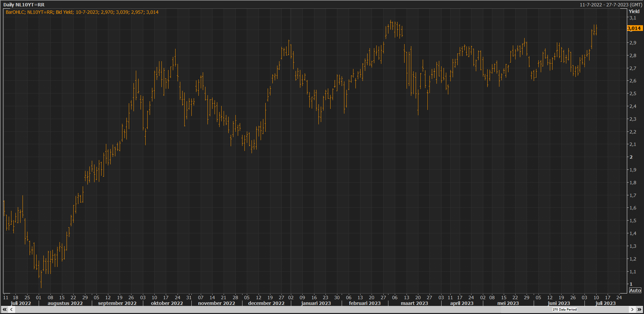Click the 11-7-2022 - 27-7-2023 (GMT) date range

(611, 5)
